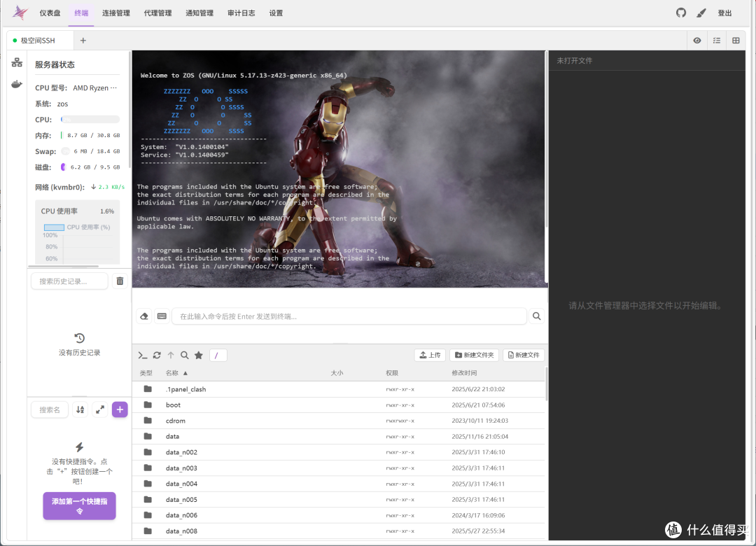Click the command input field
The image size is (756, 546).
[349, 316]
